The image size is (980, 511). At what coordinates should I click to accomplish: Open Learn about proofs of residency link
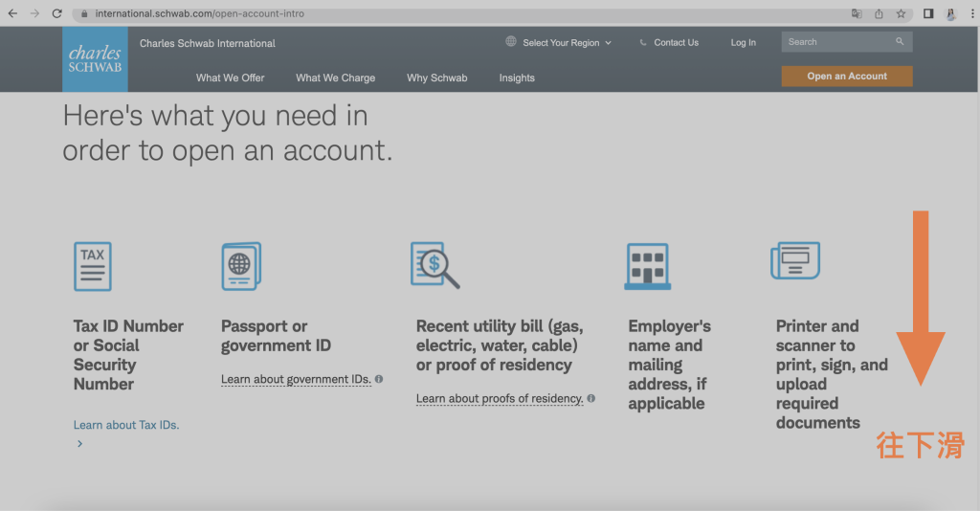[x=500, y=398]
